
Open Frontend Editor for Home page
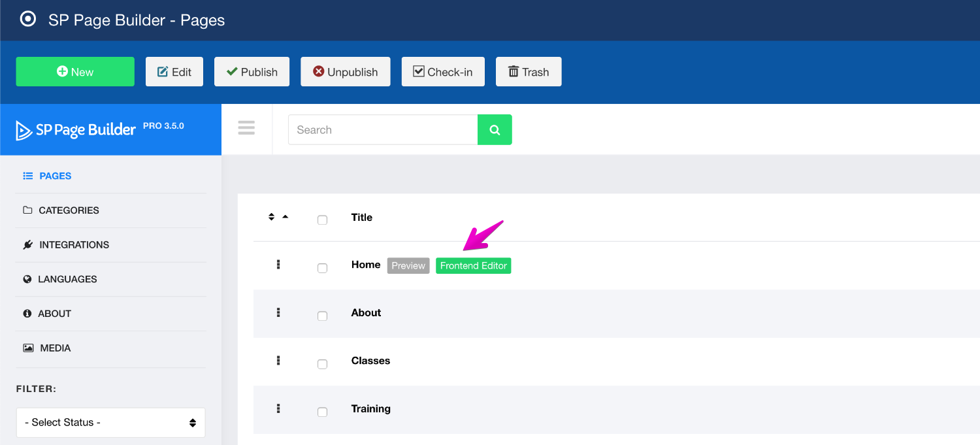coord(474,266)
